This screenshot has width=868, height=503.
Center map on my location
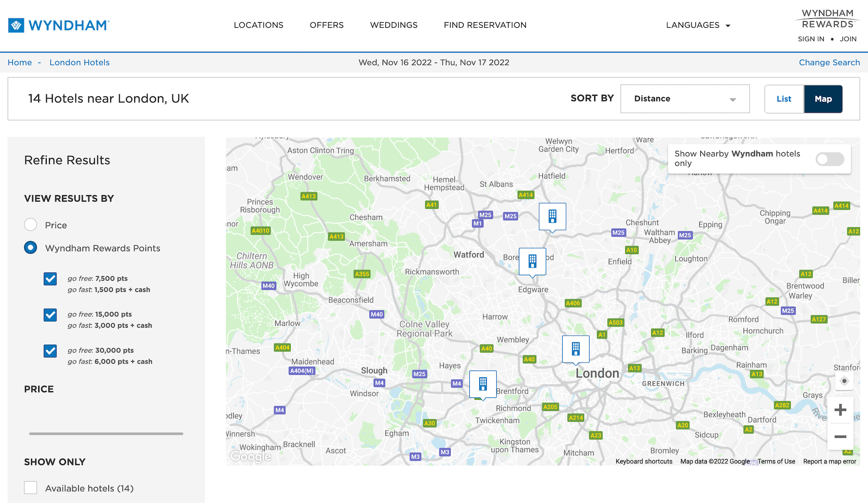click(x=844, y=381)
